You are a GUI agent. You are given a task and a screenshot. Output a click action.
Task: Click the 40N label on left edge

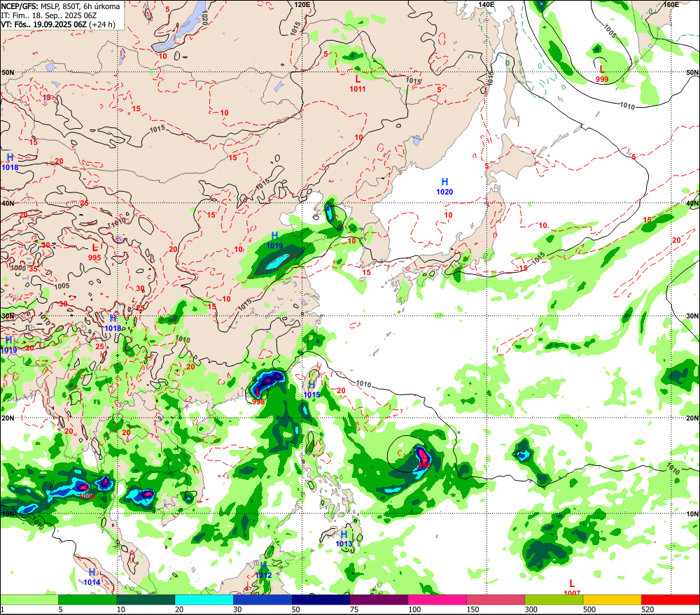tap(8, 203)
